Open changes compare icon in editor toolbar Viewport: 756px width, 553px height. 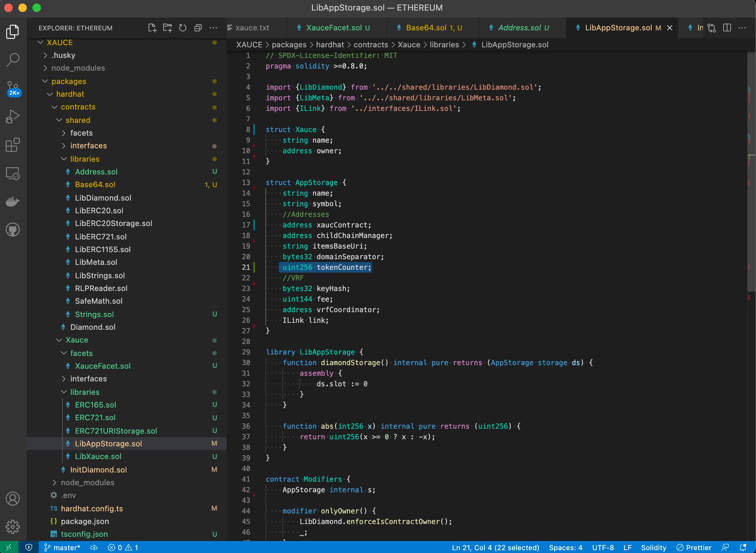tap(712, 28)
